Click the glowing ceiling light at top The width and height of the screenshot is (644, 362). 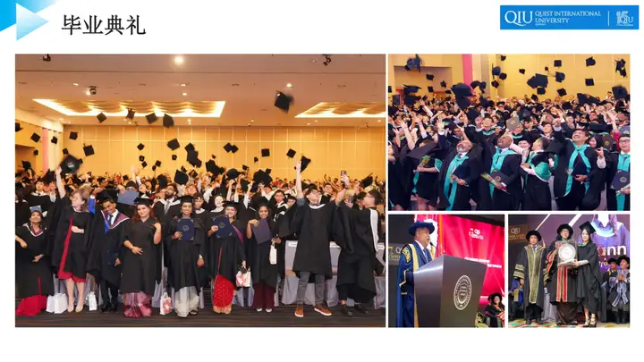179,61
